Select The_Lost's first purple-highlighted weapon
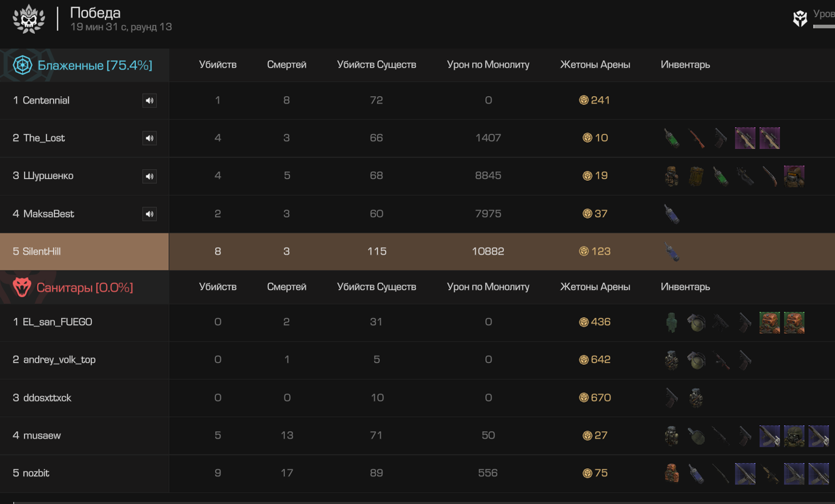This screenshot has height=504, width=835. [745, 138]
